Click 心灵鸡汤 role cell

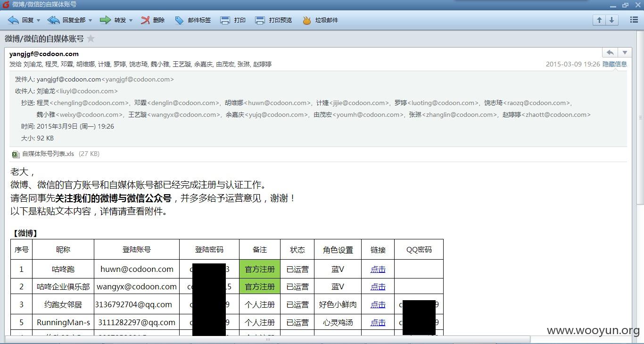(338, 322)
